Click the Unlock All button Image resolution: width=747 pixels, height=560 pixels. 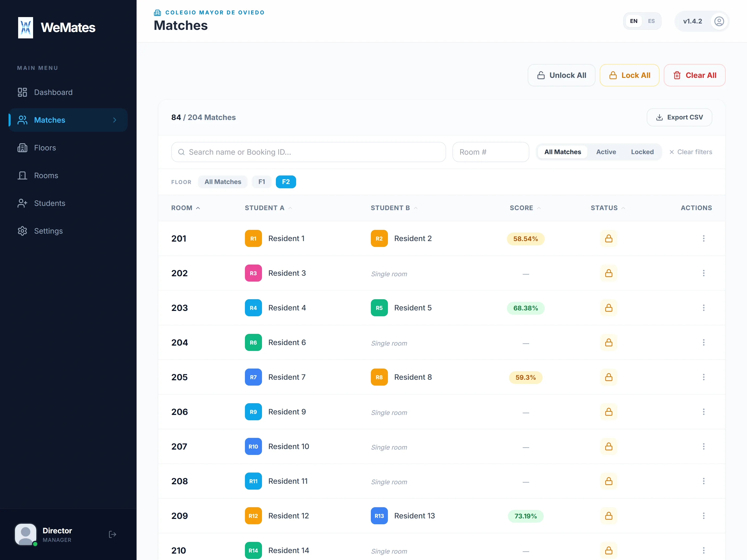[x=561, y=75]
